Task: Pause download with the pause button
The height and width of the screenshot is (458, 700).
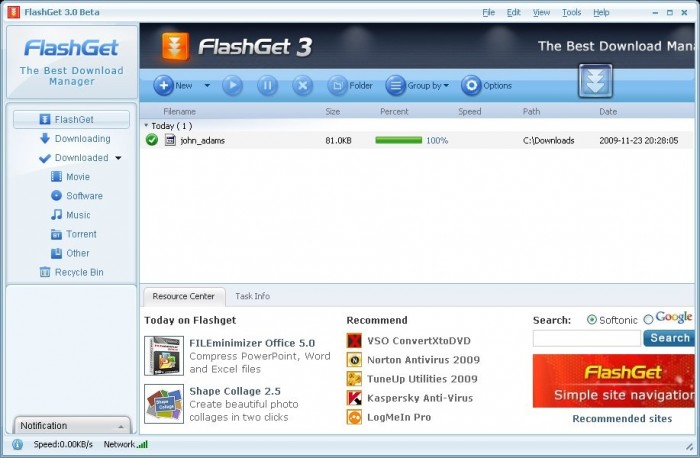Action: tap(267, 85)
